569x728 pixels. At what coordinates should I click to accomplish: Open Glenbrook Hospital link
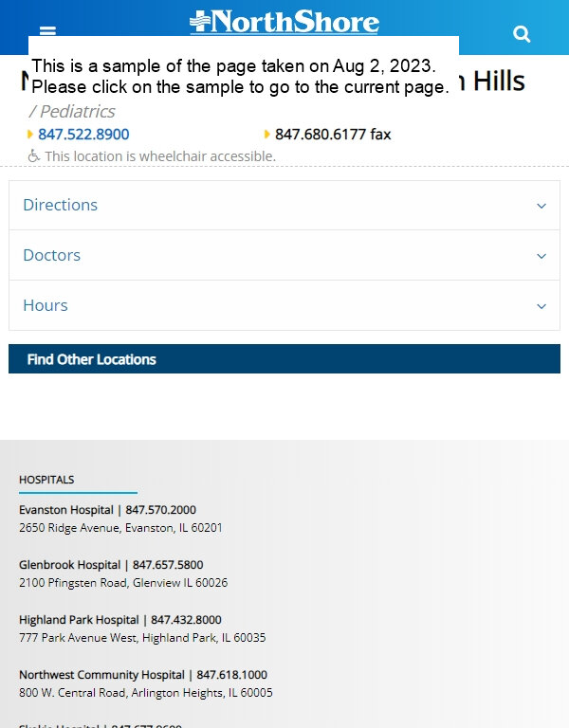point(69,565)
